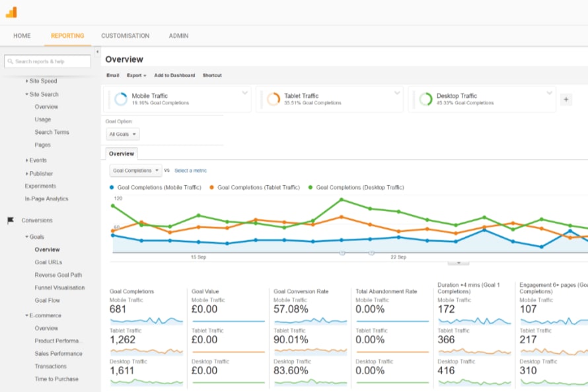The width and height of the screenshot is (588, 392).
Task: Open the Goal Completions metric dropdown
Action: (x=135, y=170)
